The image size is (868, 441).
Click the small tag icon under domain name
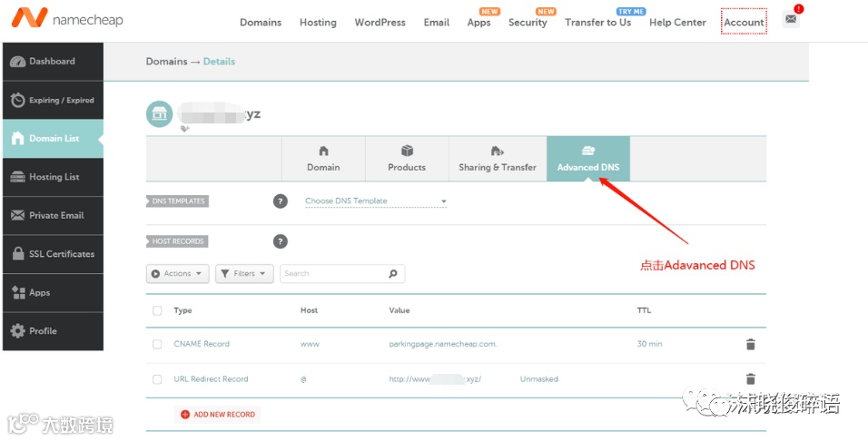[185, 128]
